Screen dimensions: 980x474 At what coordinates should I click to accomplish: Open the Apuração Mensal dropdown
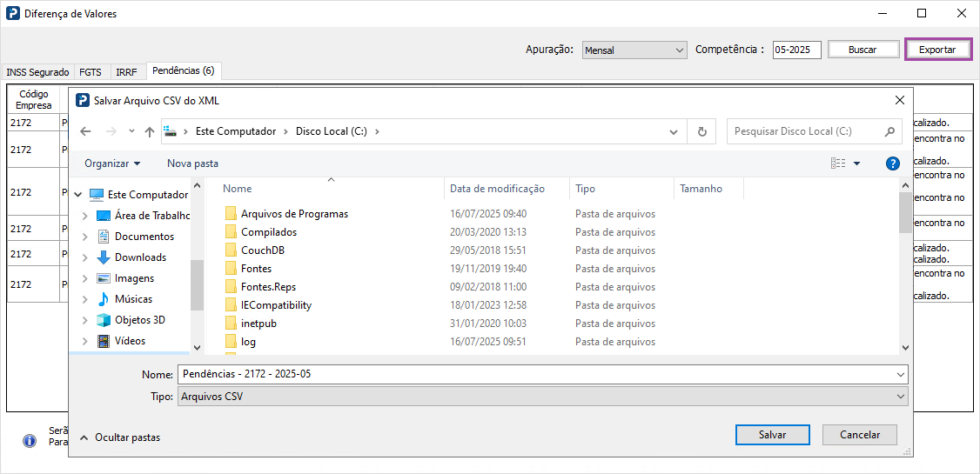click(x=634, y=50)
